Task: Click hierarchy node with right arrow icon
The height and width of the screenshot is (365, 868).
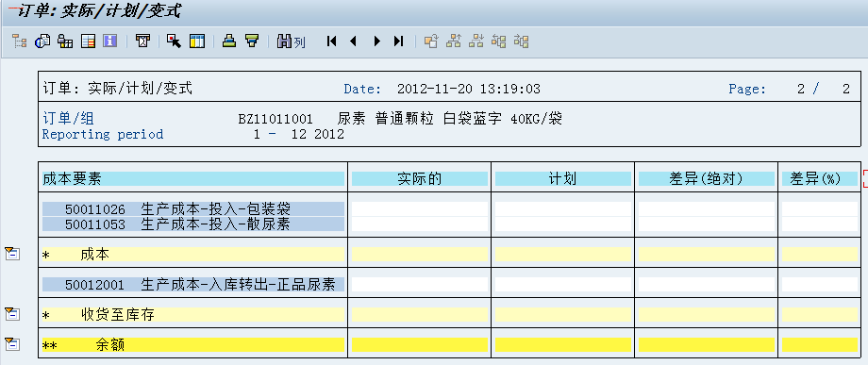Action: 521,41
